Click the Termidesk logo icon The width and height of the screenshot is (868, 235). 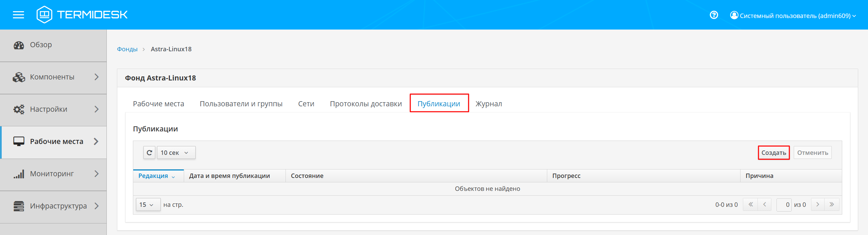coord(44,15)
